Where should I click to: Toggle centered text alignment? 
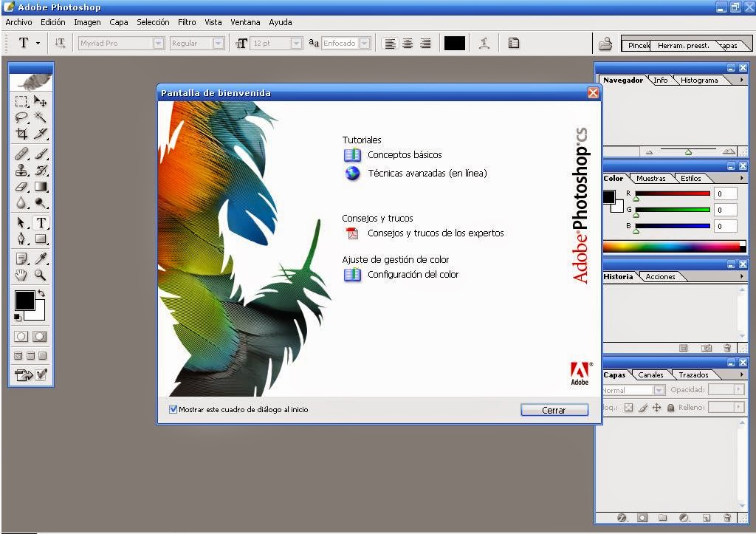tap(408, 43)
